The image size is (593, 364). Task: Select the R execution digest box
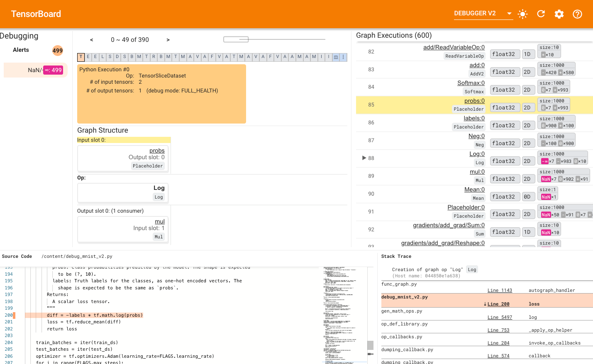[x=154, y=57]
